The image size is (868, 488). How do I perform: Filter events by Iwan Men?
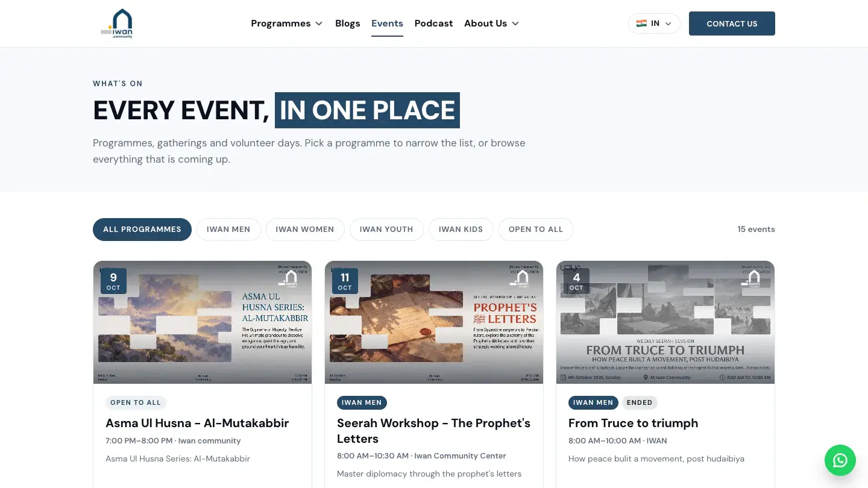point(228,230)
